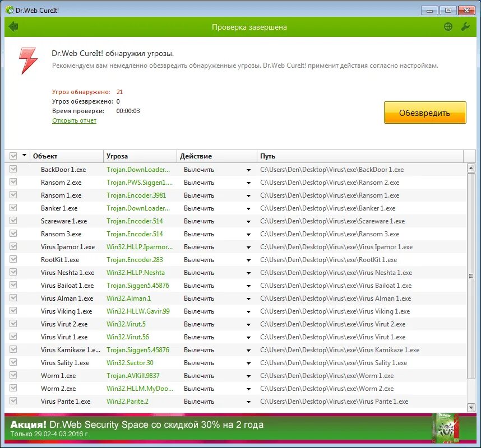Click the scrollbar up arrow
This screenshot has height=448, width=481.
(x=471, y=168)
